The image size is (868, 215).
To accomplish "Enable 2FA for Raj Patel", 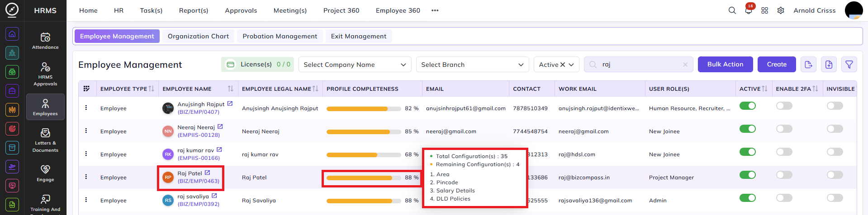I will click(x=784, y=175).
